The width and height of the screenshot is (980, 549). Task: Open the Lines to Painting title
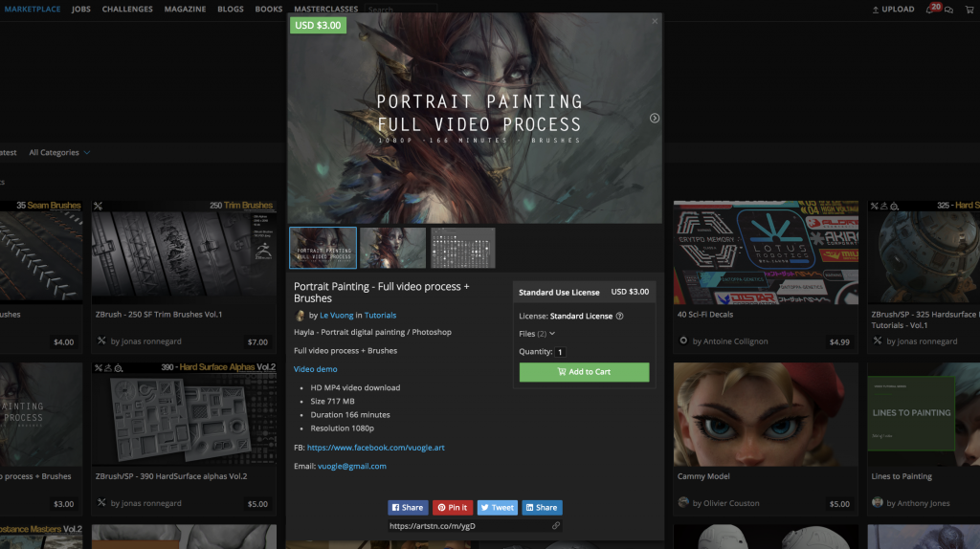[902, 476]
